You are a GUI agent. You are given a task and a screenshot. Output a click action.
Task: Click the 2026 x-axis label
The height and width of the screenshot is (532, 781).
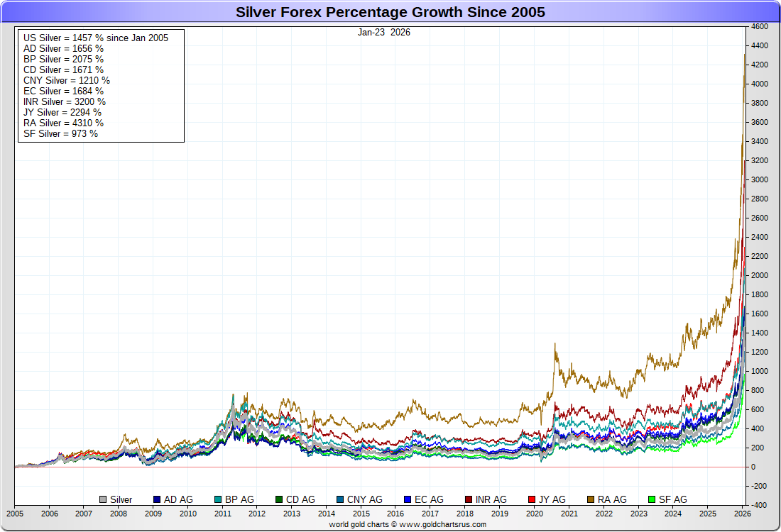point(743,514)
